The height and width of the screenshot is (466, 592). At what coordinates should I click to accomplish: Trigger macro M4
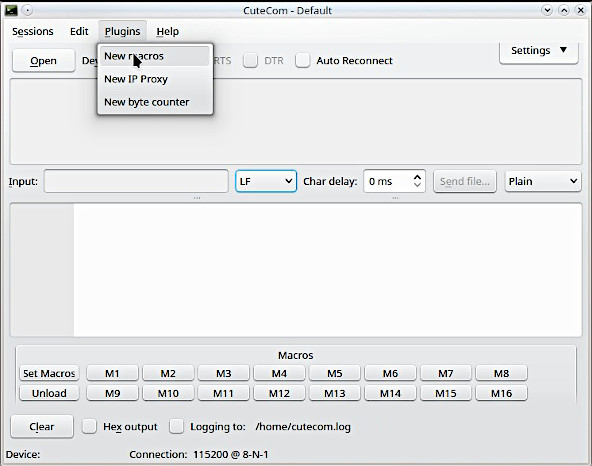(x=279, y=373)
